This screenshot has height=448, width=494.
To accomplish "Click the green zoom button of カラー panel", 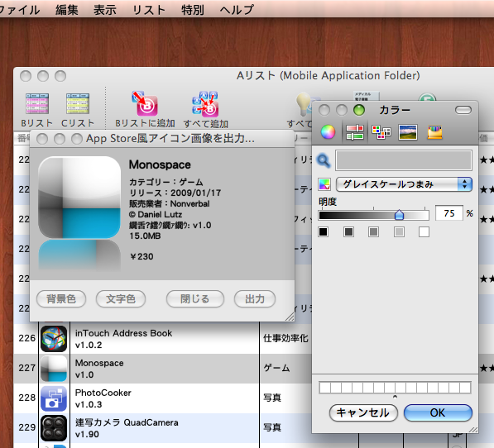I will click(x=359, y=110).
